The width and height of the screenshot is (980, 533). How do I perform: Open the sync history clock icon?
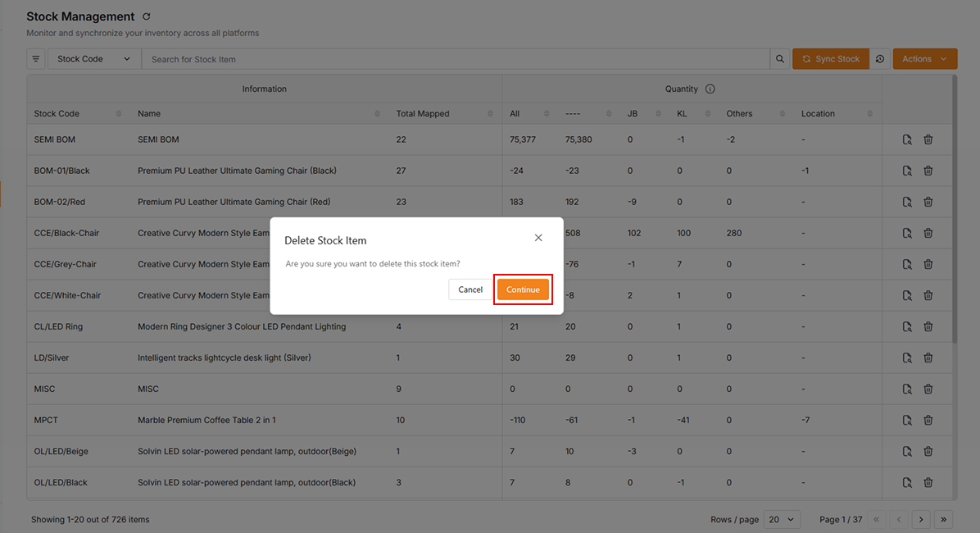pyautogui.click(x=879, y=59)
